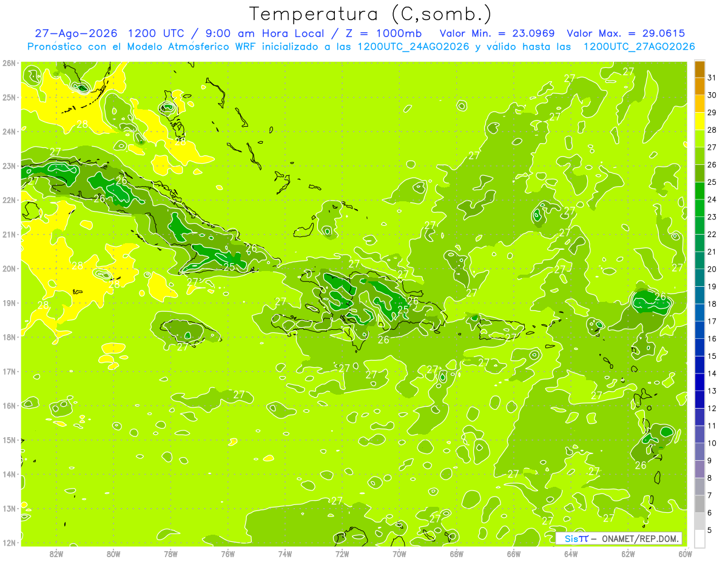Click the '26N' latitude axis label
Viewport: 728px width, 562px height.
(x=9, y=63)
